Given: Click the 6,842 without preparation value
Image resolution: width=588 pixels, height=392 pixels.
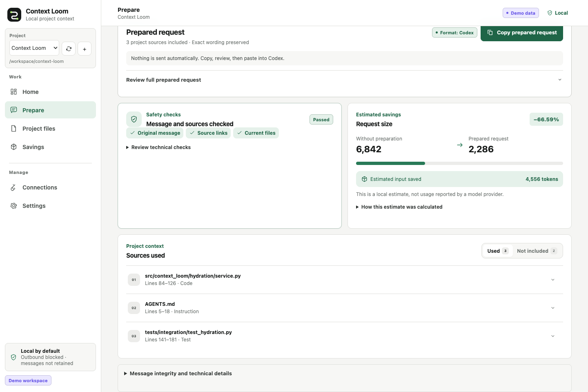Looking at the screenshot, I should (369, 149).
